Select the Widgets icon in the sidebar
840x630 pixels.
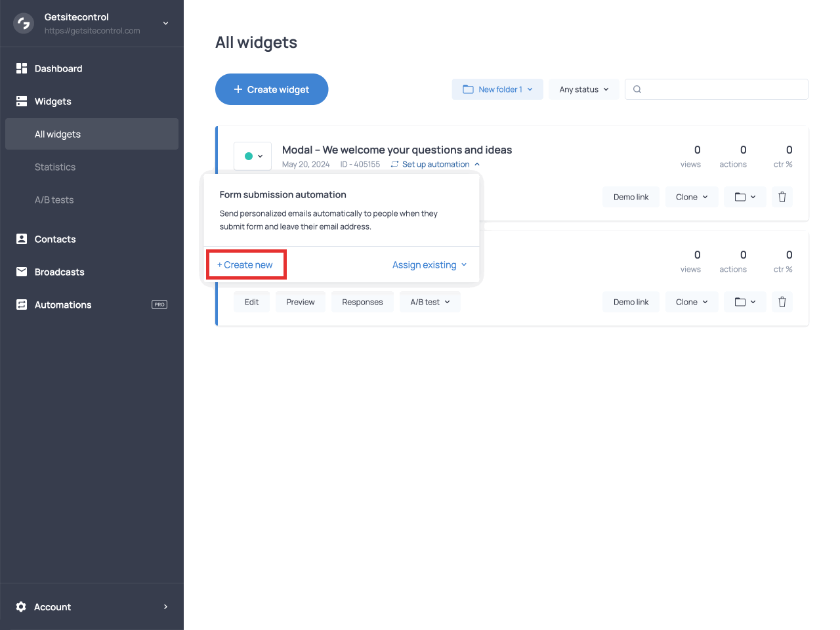tap(20, 101)
